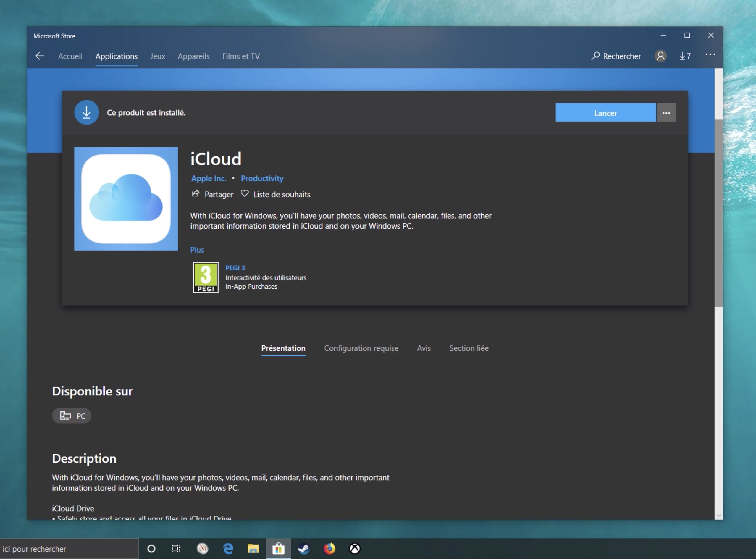
Task: Open search with the Rechercher magnifier
Action: [616, 56]
